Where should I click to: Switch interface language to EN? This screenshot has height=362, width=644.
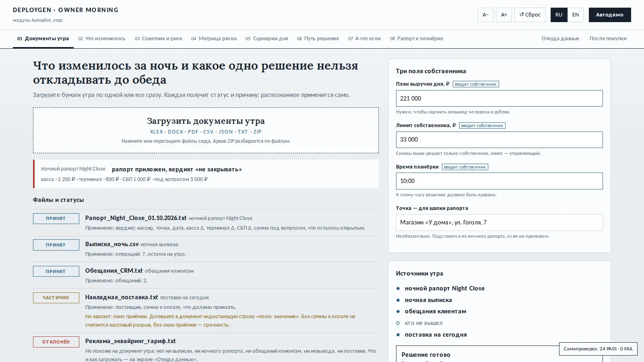(576, 15)
